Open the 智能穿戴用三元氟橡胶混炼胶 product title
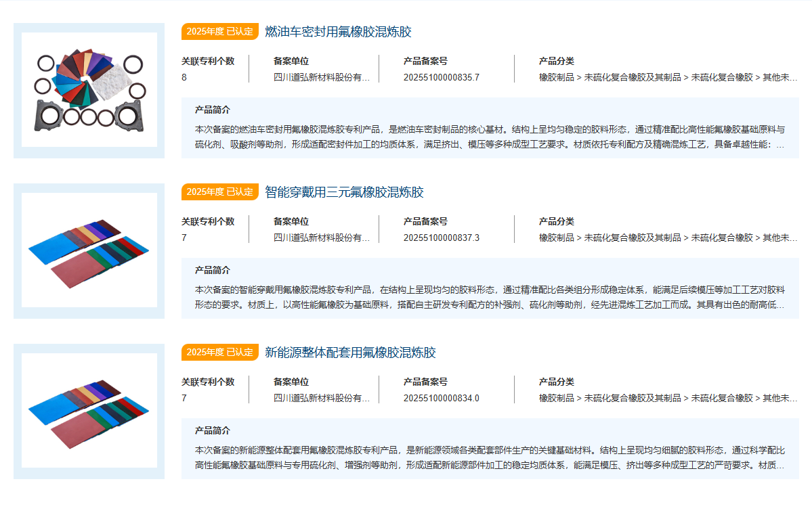812x515 pixels. 345,192
